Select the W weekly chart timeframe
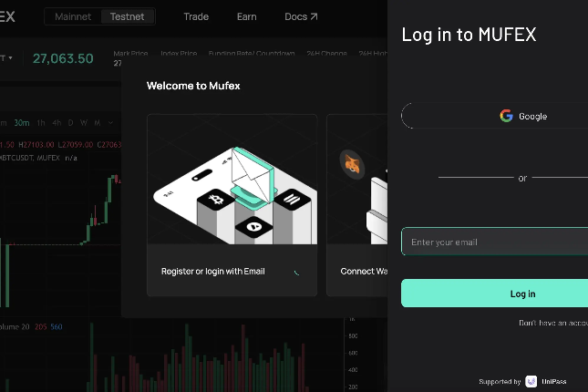This screenshot has height=392, width=588. click(x=84, y=122)
